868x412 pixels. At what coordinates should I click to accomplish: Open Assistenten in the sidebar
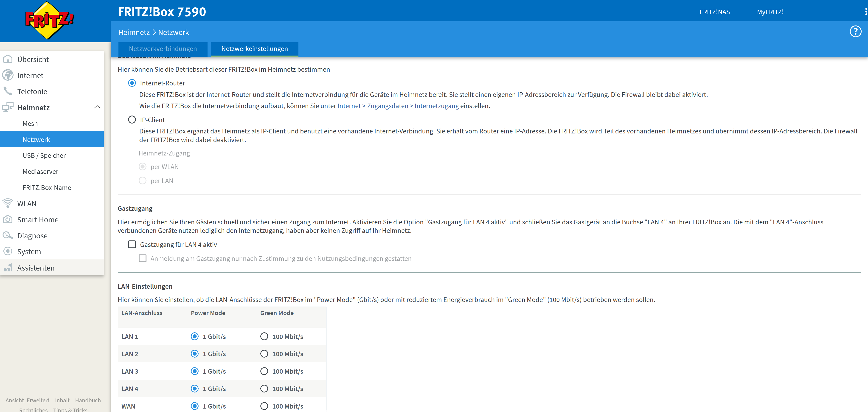pos(36,268)
